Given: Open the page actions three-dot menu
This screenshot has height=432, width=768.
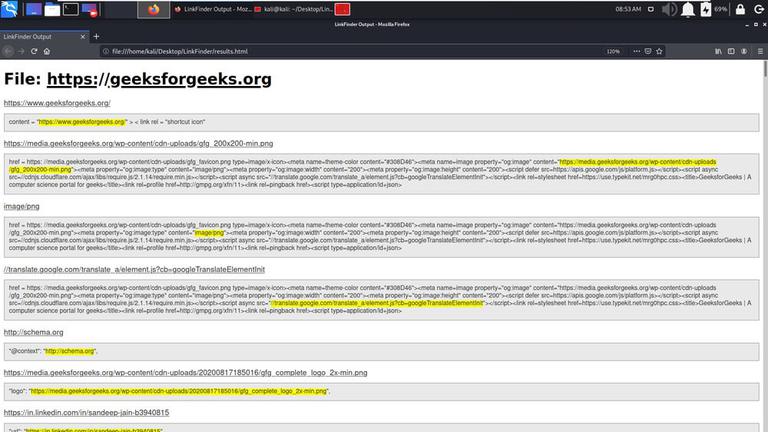Looking at the screenshot, I should pyautogui.click(x=636, y=51).
